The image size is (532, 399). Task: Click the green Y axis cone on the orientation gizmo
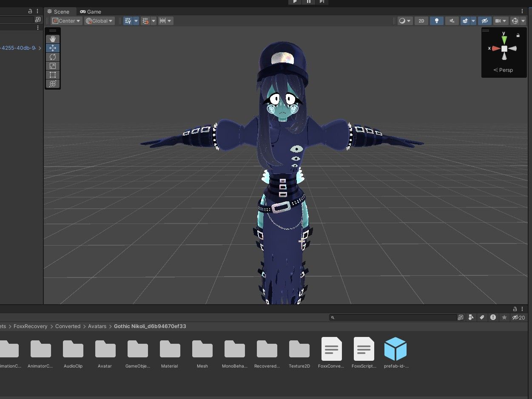(504, 40)
